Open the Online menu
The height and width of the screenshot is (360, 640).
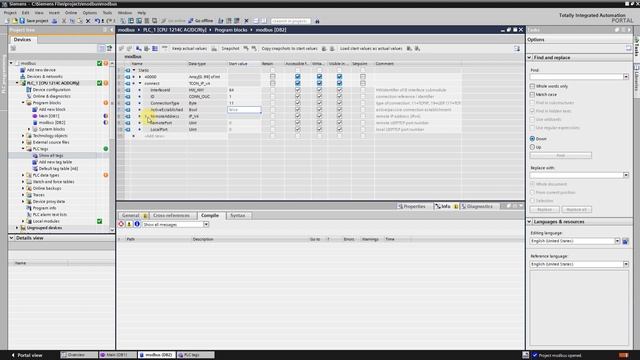(71, 13)
